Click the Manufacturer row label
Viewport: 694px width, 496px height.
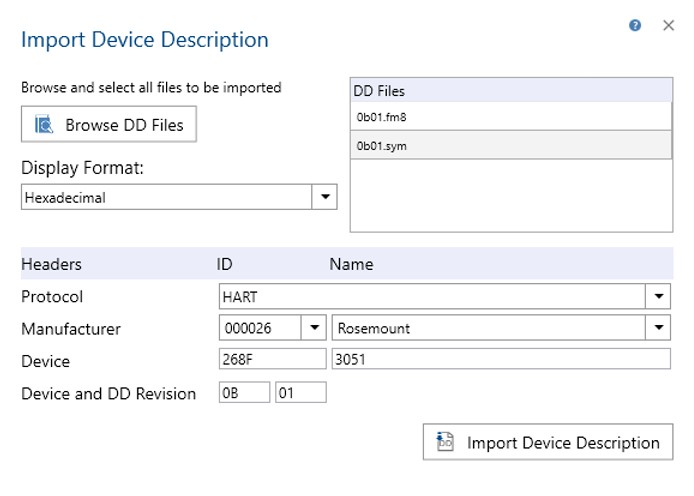[71, 329]
